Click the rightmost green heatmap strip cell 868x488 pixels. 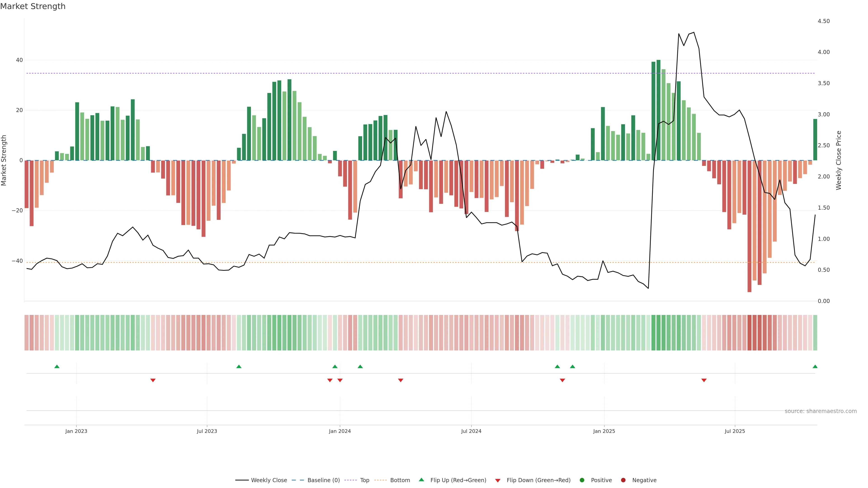pyautogui.click(x=815, y=332)
